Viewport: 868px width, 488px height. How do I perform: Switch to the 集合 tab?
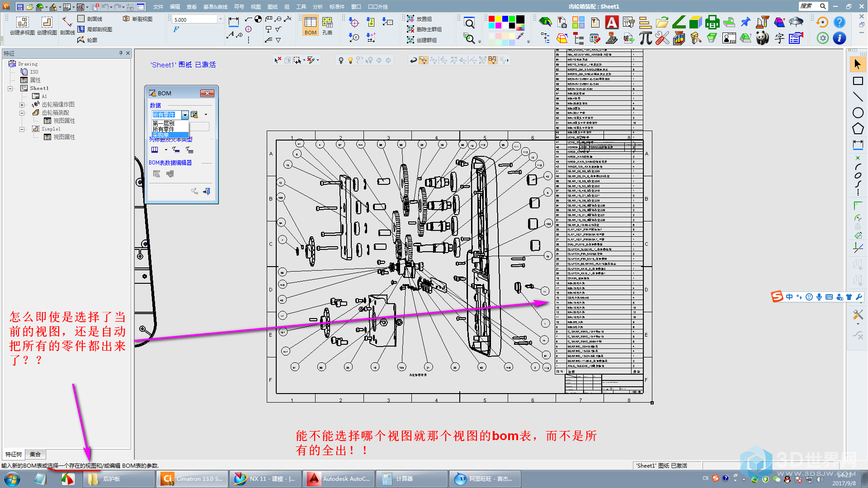click(x=35, y=454)
